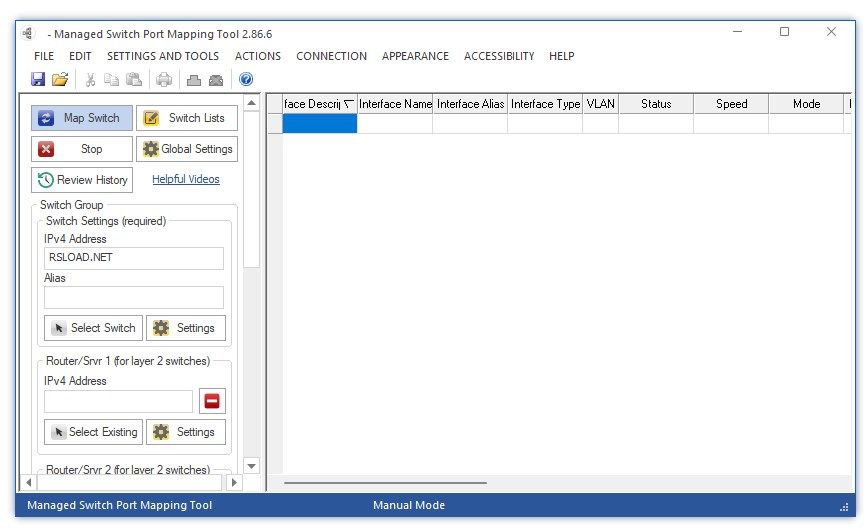Click the Open folder toolbar icon
This screenshot has width=866, height=531.
tap(60, 79)
